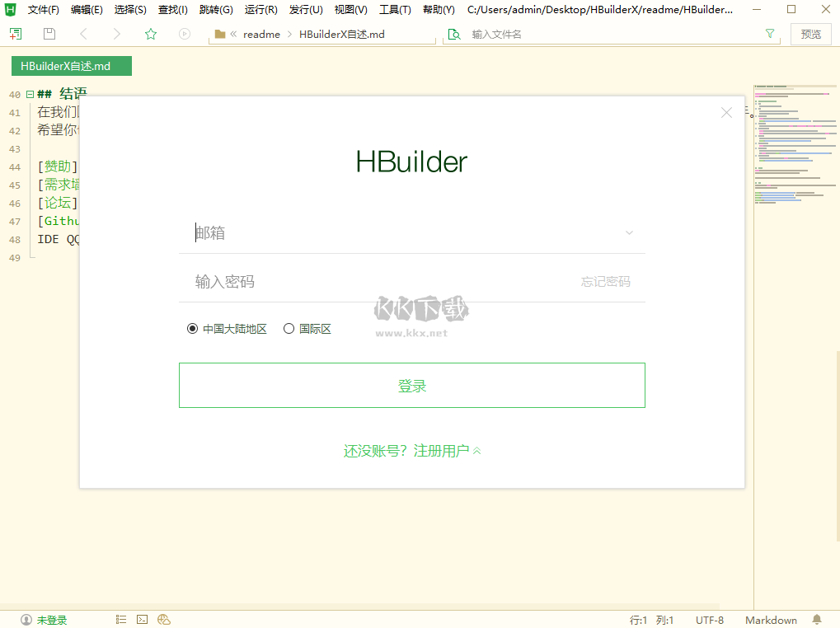Open the 运行(R) menu
The height and width of the screenshot is (628, 840).
click(x=260, y=10)
